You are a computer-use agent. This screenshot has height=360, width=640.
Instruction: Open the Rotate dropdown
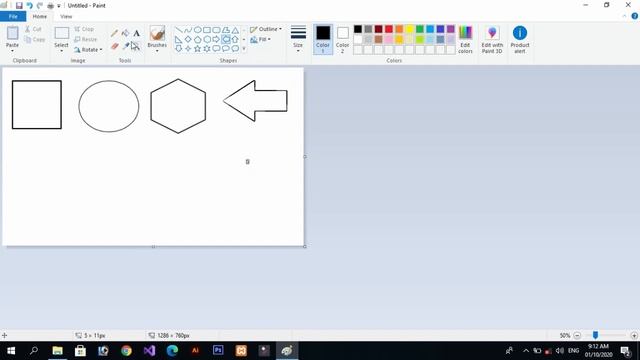click(x=88, y=49)
